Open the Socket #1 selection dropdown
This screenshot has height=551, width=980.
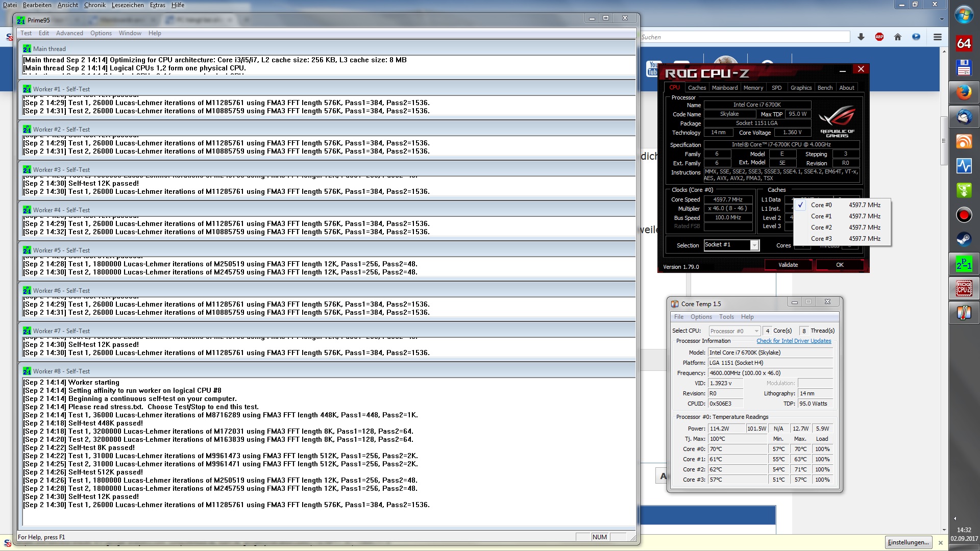coord(754,245)
